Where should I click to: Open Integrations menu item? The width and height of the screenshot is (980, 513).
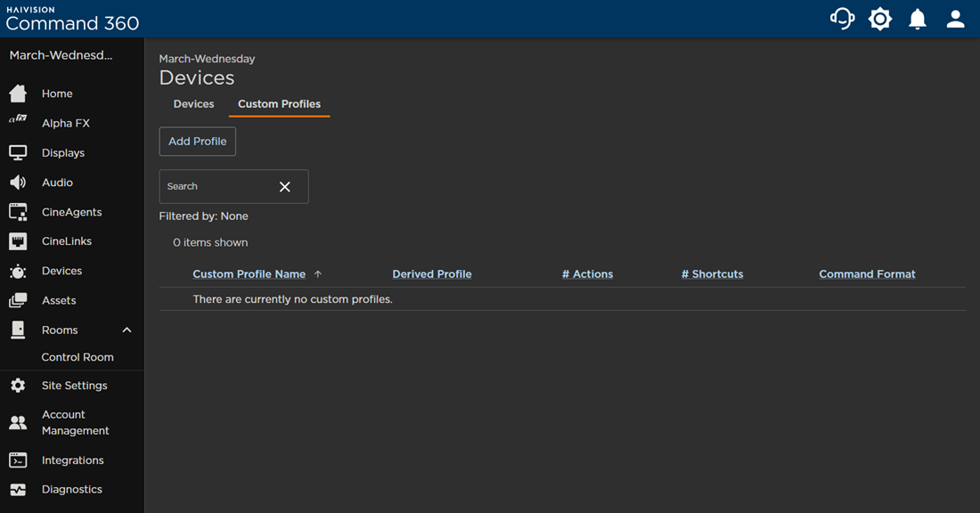[72, 460]
